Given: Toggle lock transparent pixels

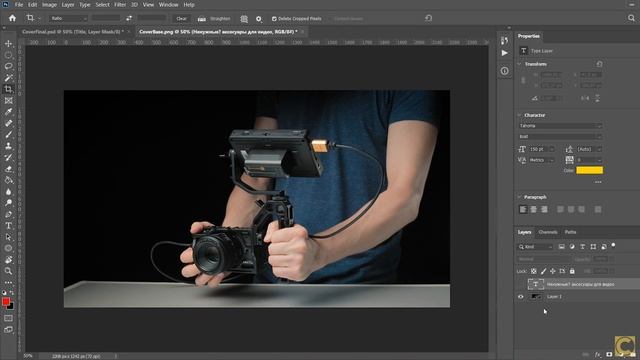Looking at the screenshot, I should pos(533,271).
